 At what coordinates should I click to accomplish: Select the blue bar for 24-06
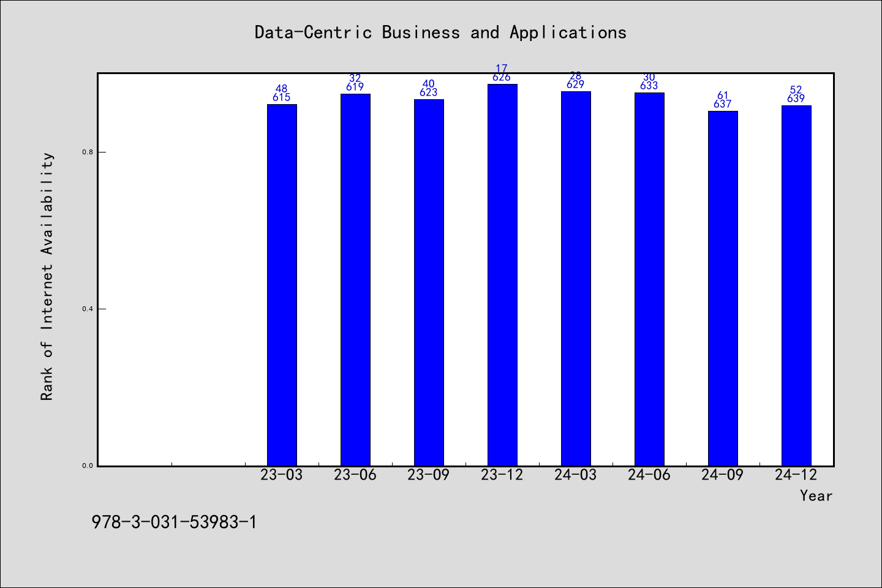click(649, 279)
